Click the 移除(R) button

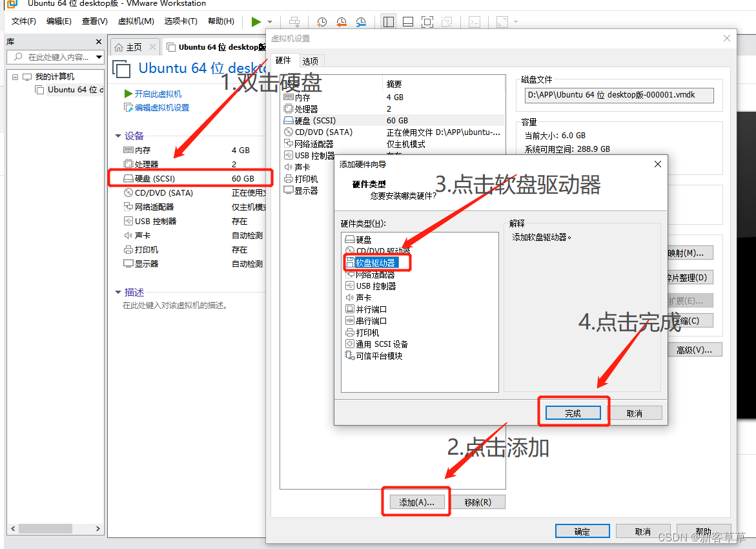478,502
